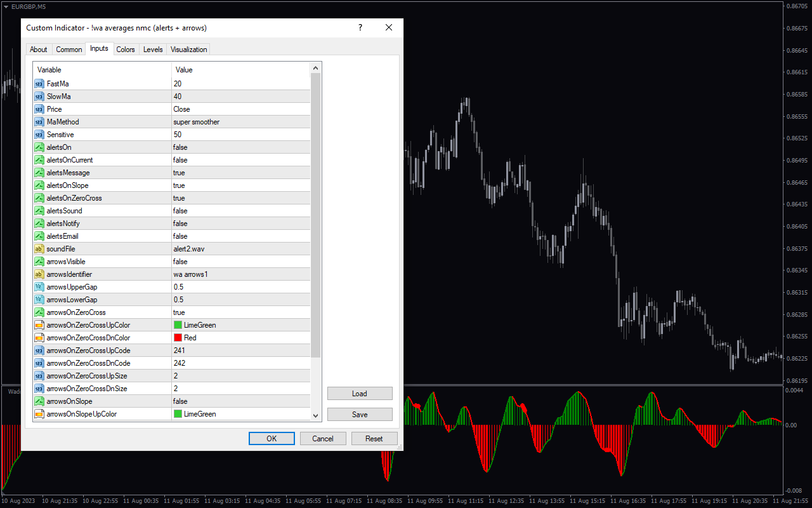Click the integer icon beside arrowsOnZeroCrossUpCode
The image size is (812, 508).
39,351
